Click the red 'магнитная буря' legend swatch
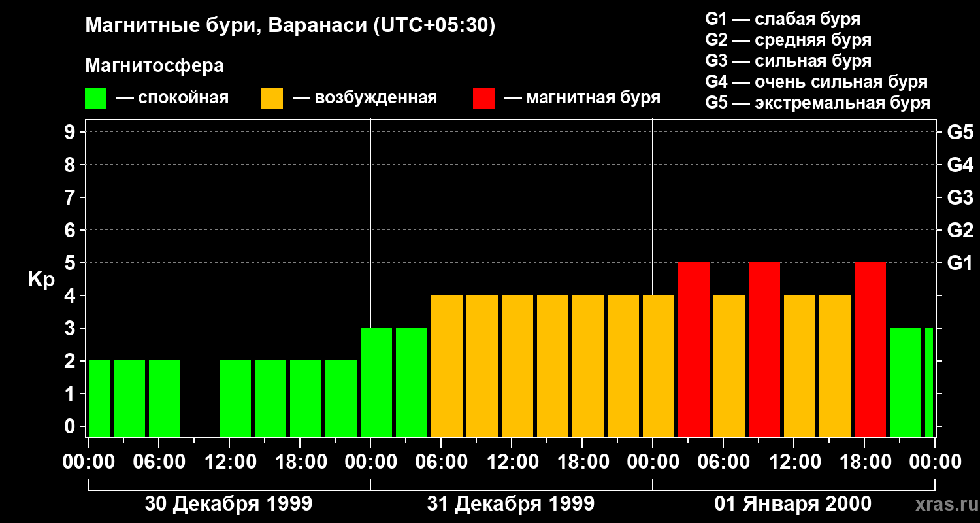This screenshot has width=980, height=523. pos(483,99)
